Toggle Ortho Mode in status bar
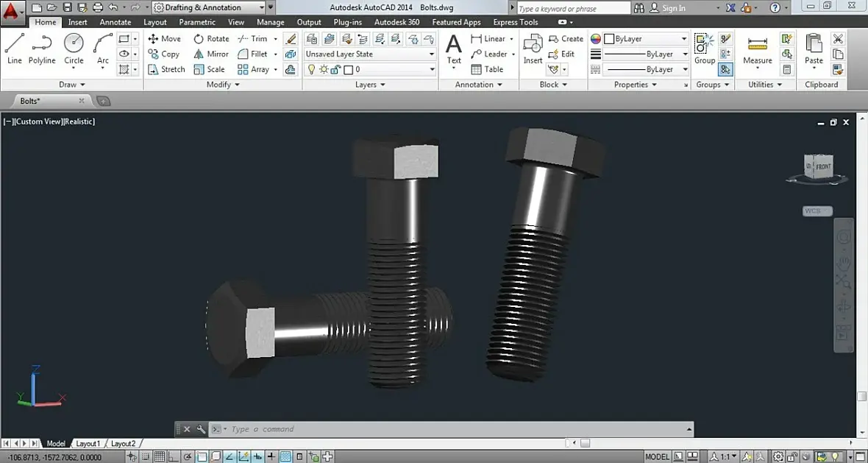This screenshot has height=463, width=868. point(174,457)
